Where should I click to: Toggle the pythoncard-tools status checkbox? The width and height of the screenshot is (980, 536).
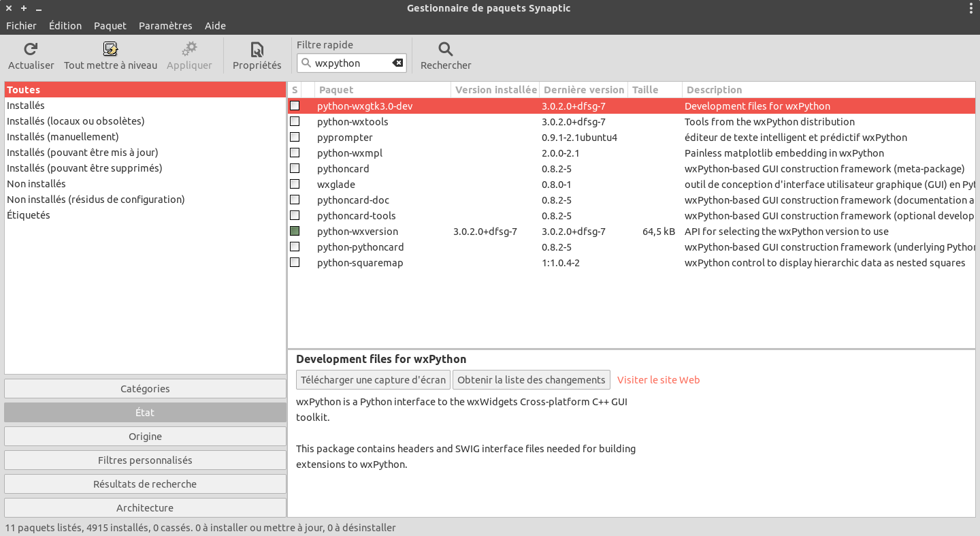tap(295, 215)
